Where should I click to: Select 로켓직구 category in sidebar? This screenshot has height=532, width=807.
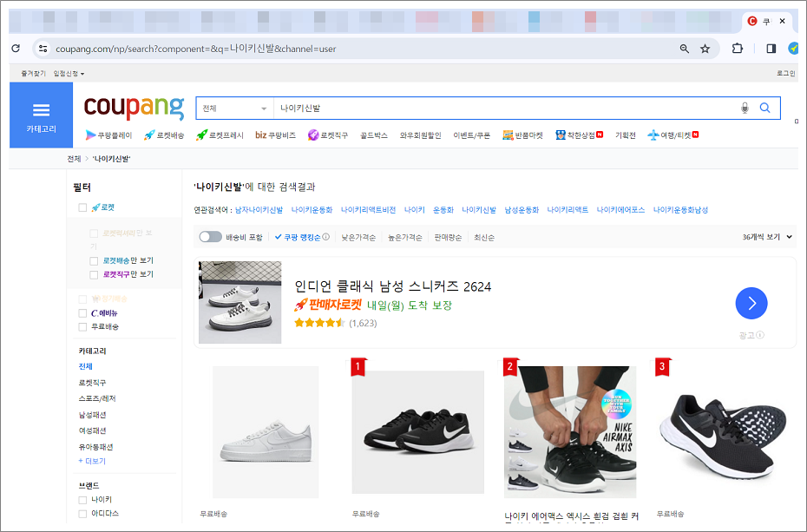pyautogui.click(x=92, y=383)
